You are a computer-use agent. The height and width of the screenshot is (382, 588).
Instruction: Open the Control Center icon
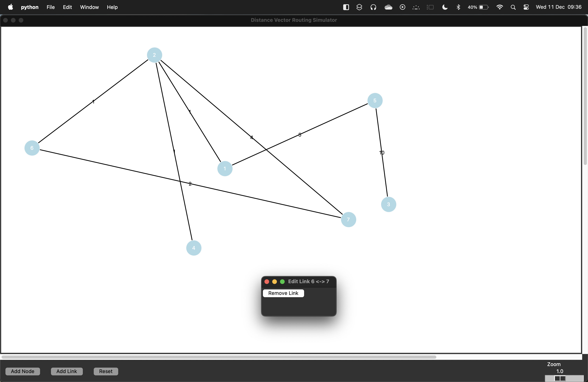[526, 7]
